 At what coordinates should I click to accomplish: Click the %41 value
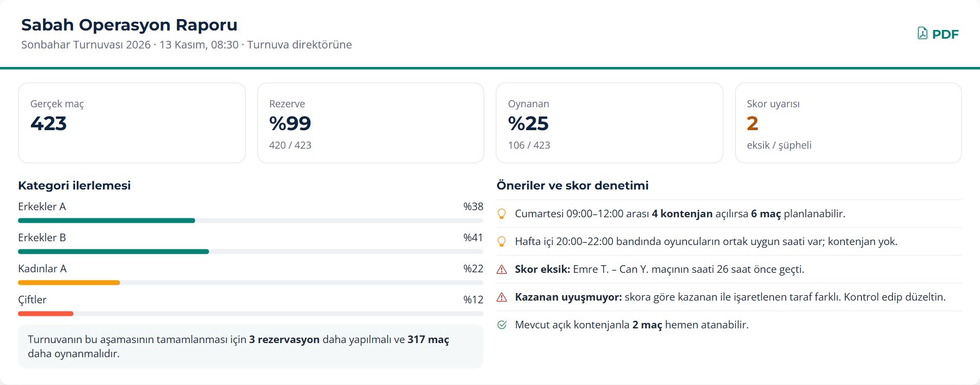473,238
